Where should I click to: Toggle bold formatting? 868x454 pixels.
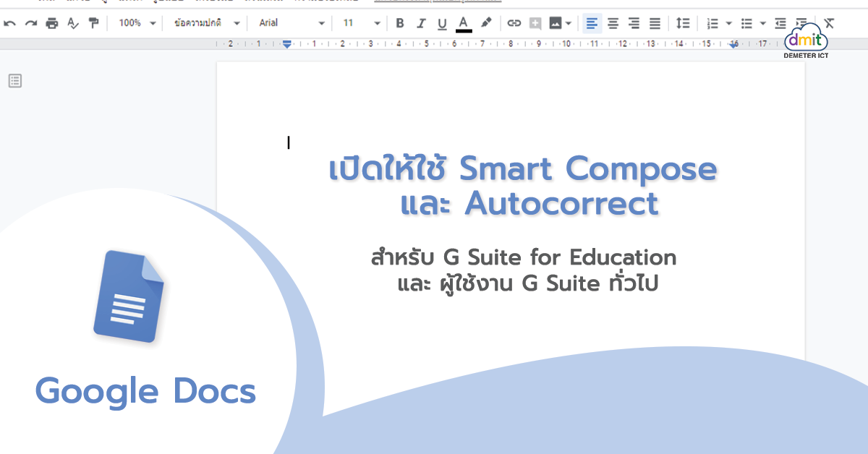coord(400,23)
